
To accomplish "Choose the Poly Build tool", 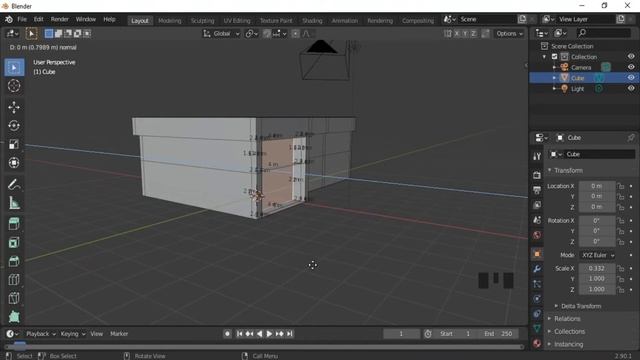I will [x=14, y=317].
